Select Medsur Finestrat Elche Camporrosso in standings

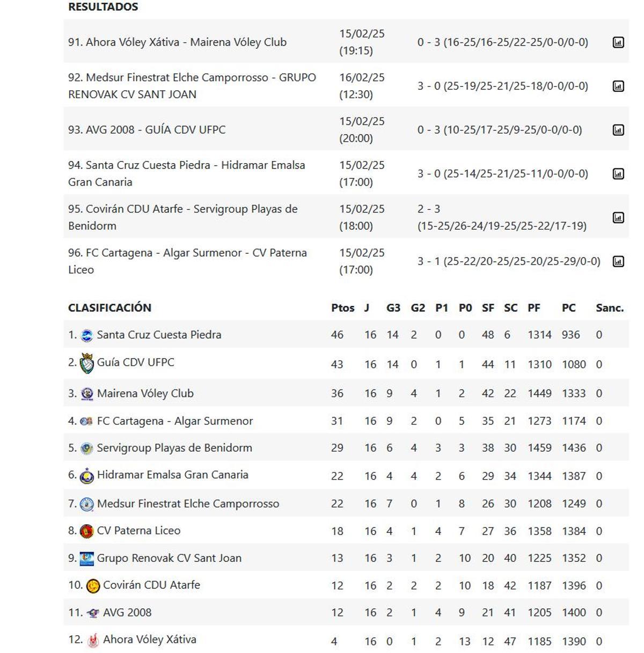click(x=188, y=504)
